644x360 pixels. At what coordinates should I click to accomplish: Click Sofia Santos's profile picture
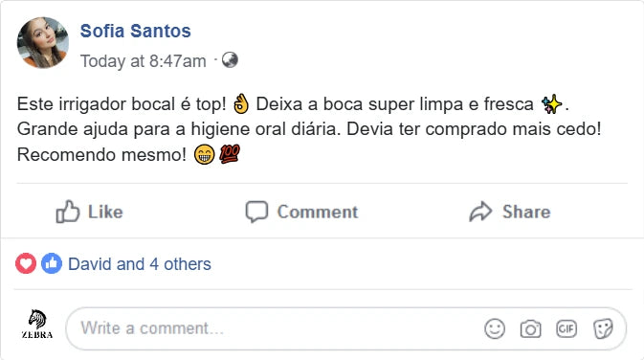click(43, 43)
